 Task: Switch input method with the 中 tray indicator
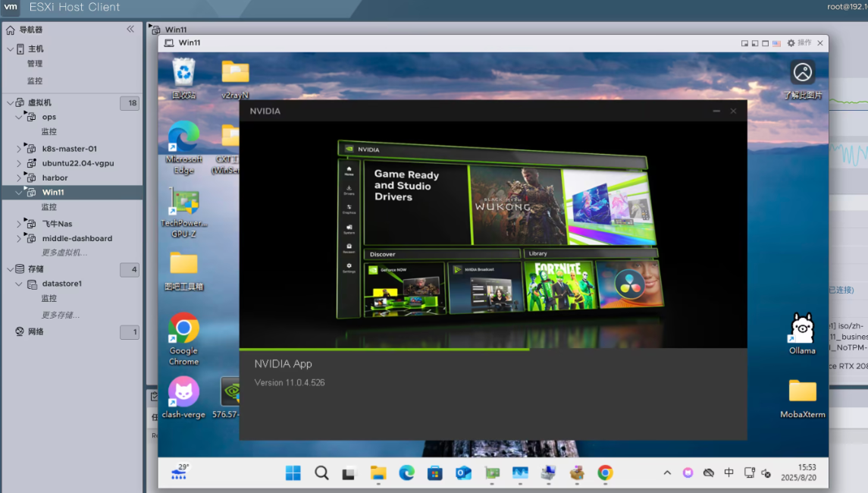click(x=729, y=473)
